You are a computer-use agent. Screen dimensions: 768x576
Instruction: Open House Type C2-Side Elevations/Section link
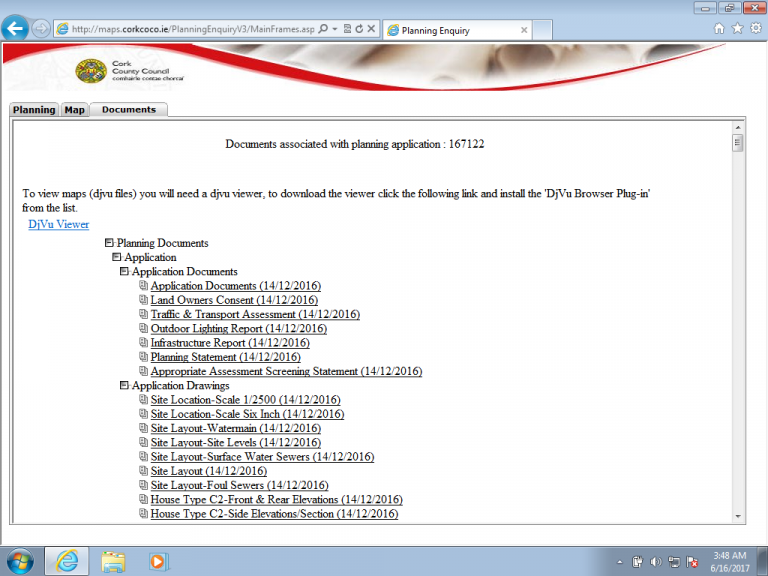(274, 513)
